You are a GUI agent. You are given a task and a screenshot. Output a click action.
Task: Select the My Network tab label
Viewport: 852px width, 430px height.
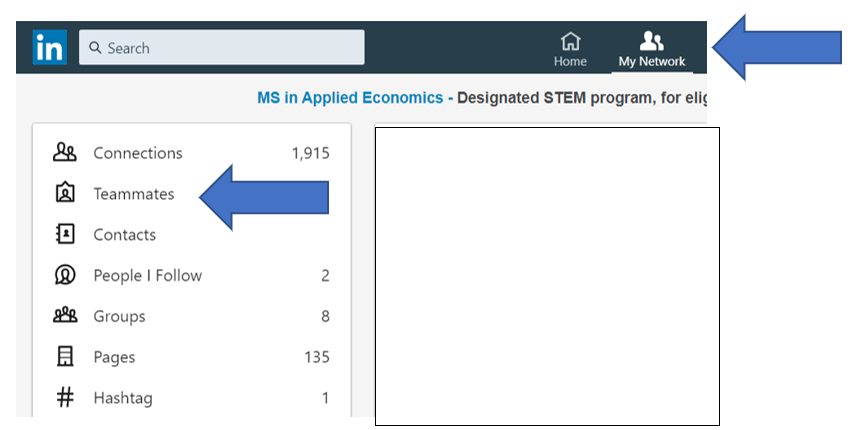(x=651, y=61)
